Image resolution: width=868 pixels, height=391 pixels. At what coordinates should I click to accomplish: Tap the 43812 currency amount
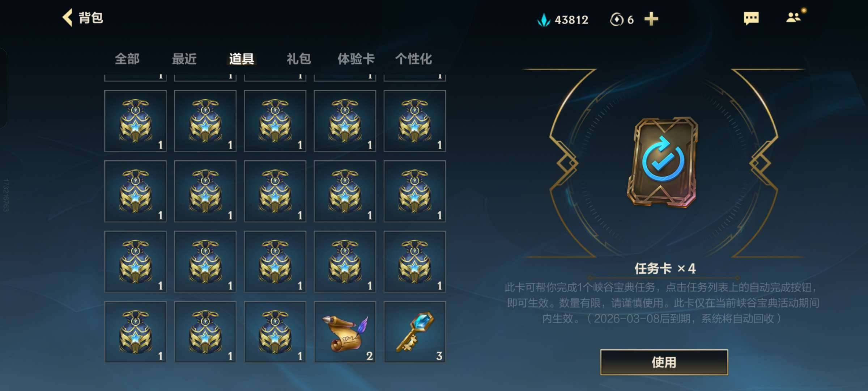click(x=571, y=20)
